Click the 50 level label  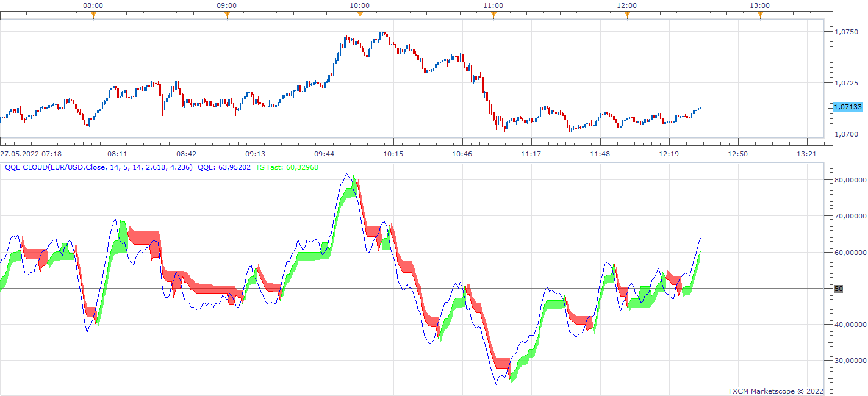pyautogui.click(x=838, y=289)
